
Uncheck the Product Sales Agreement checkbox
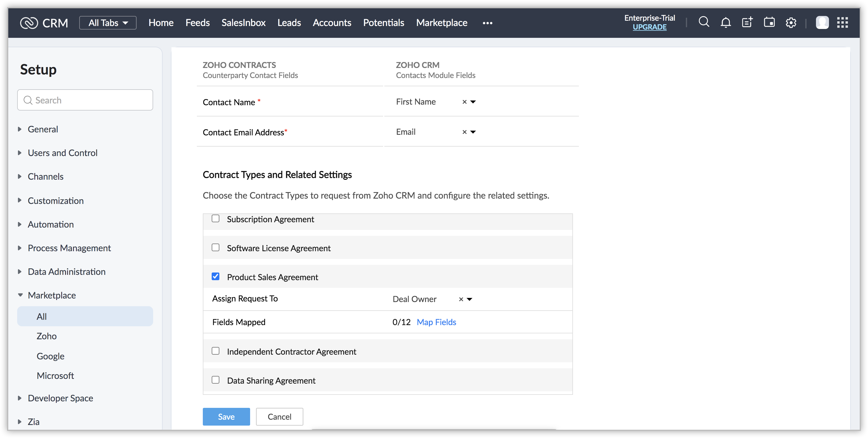pos(215,277)
